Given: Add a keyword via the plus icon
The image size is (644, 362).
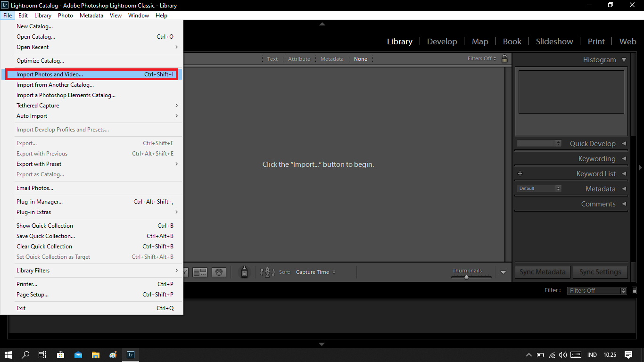Looking at the screenshot, I should [x=520, y=173].
